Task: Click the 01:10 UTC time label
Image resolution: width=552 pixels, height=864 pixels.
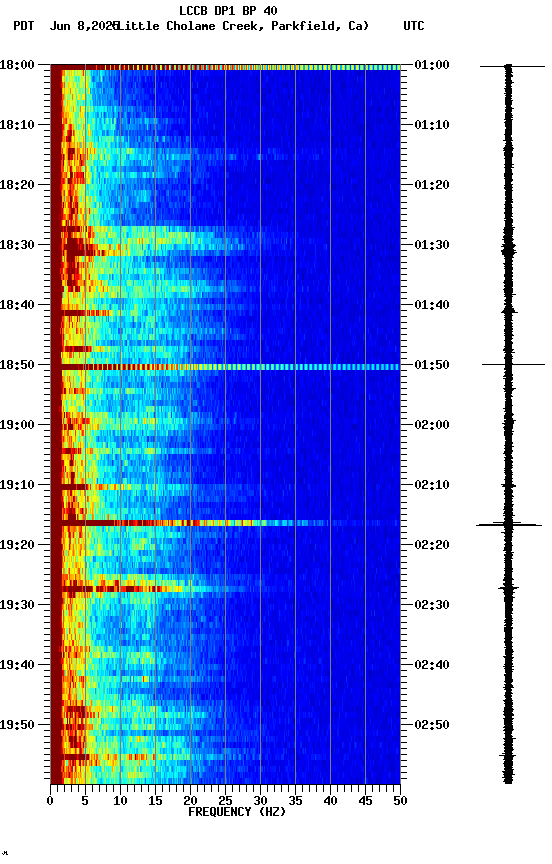Action: [432, 125]
